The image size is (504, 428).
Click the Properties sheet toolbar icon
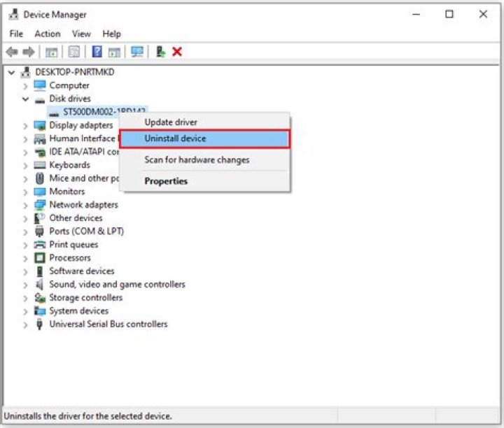pos(74,52)
